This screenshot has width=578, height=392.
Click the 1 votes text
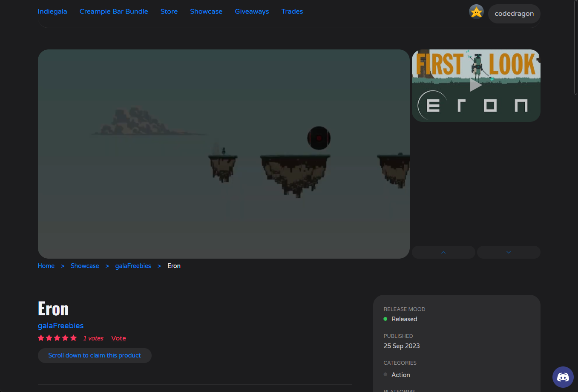point(93,338)
